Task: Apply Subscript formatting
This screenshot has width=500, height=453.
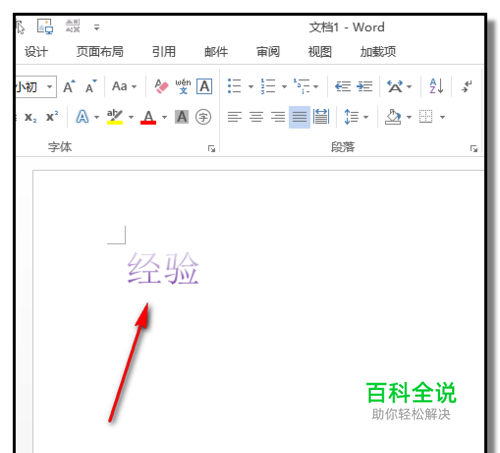Action: 31,117
